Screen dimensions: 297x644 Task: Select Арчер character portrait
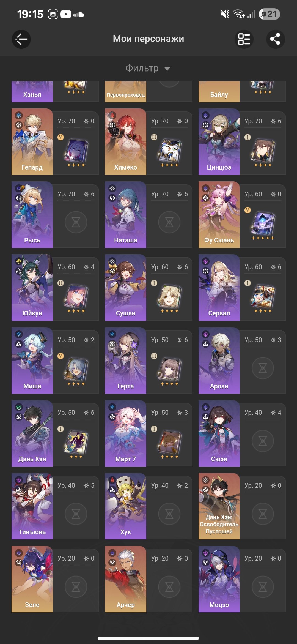click(x=126, y=579)
